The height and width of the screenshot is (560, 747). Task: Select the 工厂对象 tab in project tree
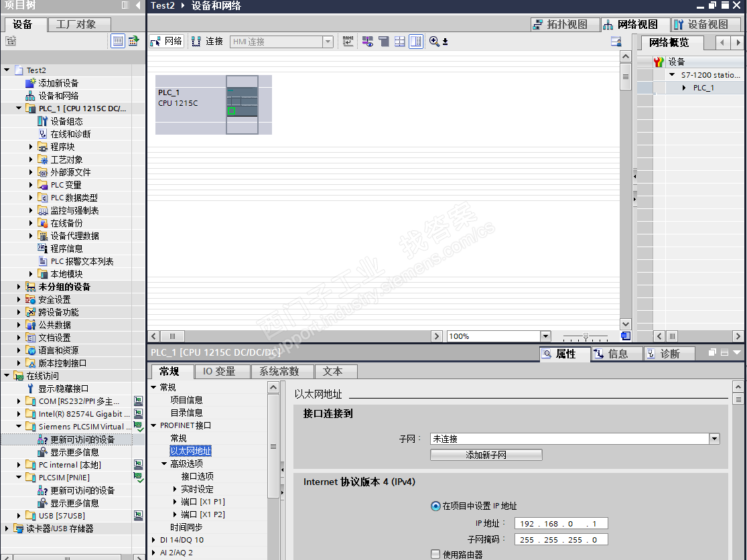[x=80, y=24]
